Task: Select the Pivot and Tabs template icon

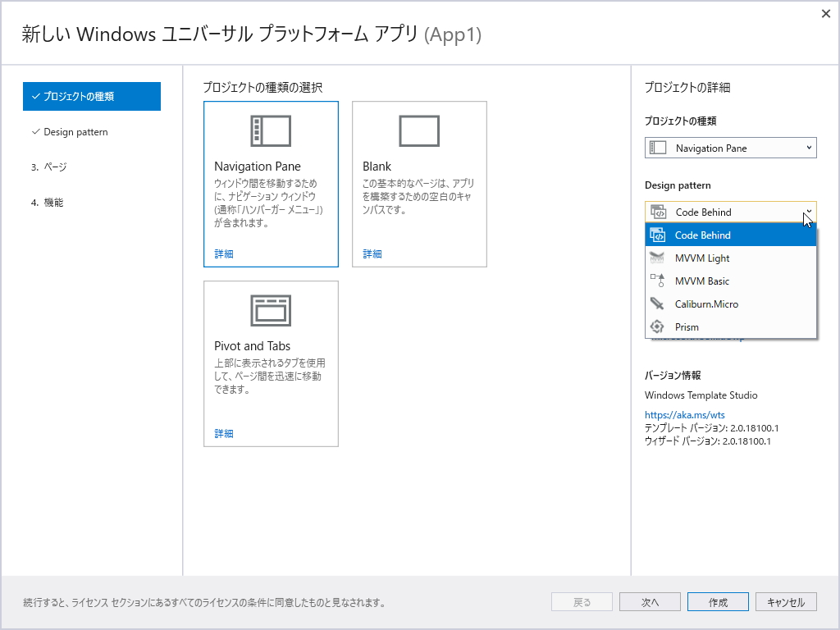Action: pos(271,310)
